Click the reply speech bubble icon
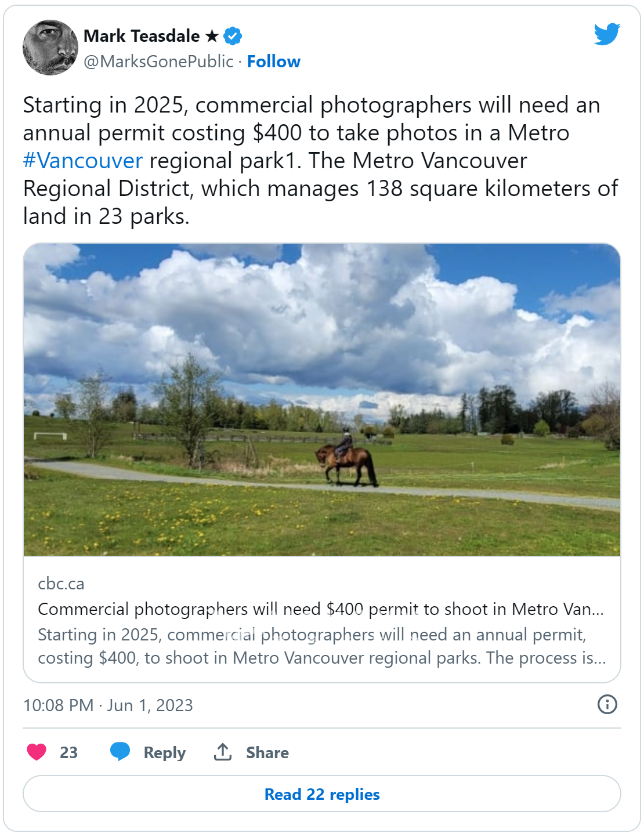 tap(120, 752)
